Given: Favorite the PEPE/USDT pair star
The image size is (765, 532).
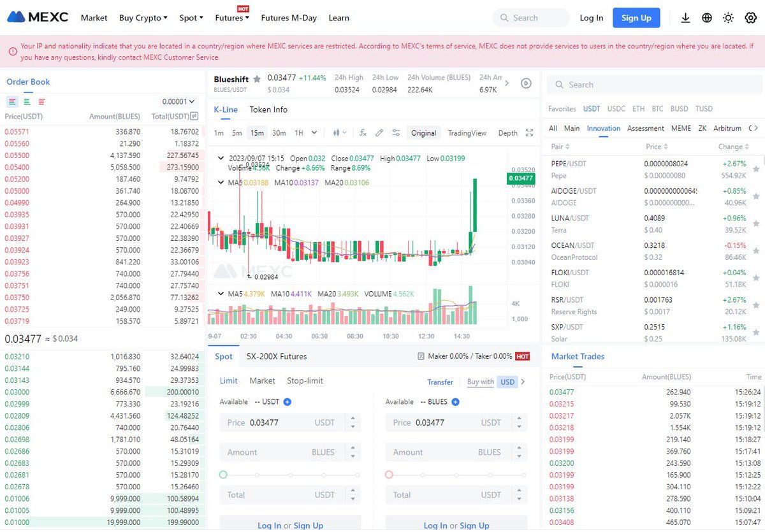Looking at the screenshot, I should [756, 169].
